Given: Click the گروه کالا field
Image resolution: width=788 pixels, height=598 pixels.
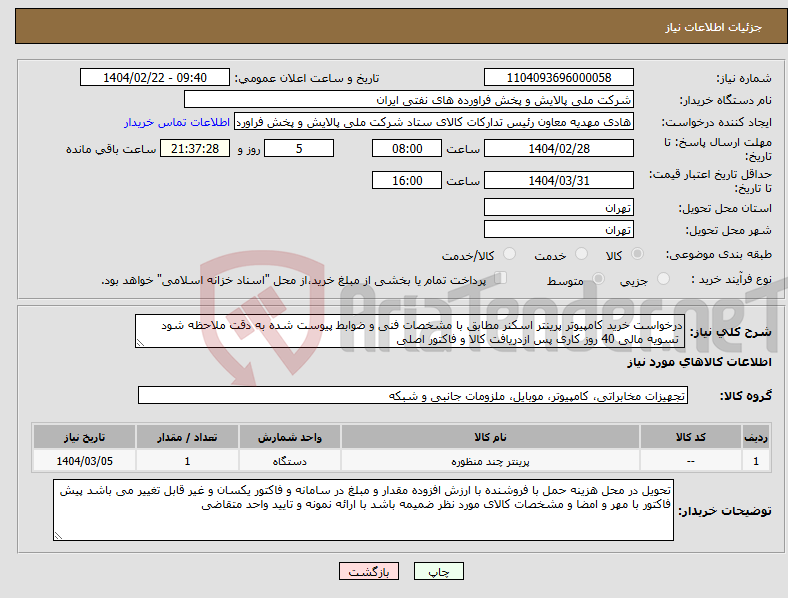Looking at the screenshot, I should (x=413, y=395).
